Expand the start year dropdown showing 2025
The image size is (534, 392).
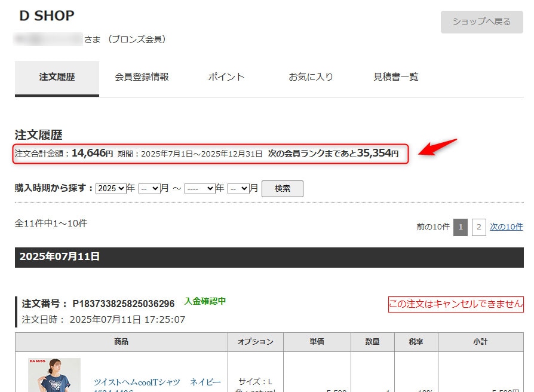point(111,188)
